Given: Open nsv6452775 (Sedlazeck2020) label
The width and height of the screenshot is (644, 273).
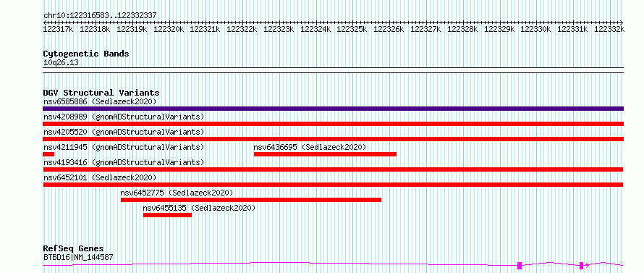Looking at the screenshot, I should click(x=177, y=193).
